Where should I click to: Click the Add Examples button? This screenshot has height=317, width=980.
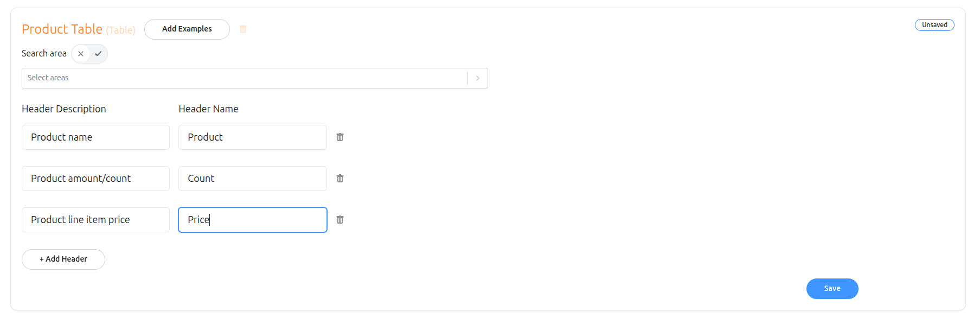coord(187,29)
